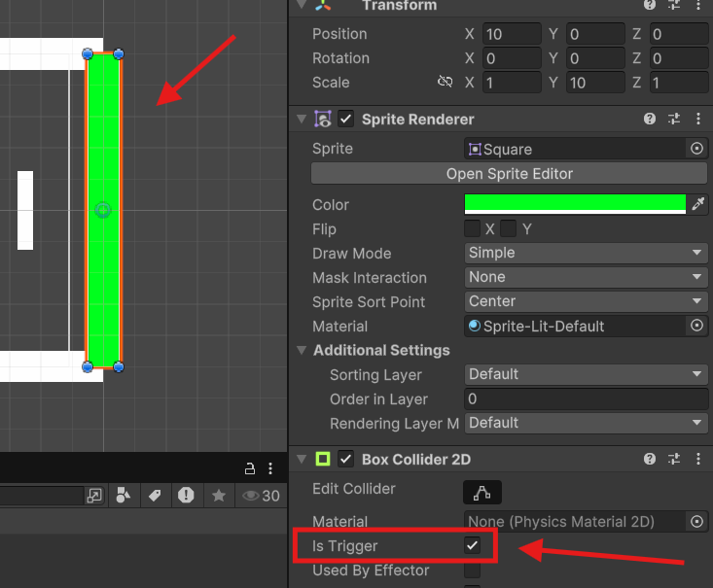Image resolution: width=713 pixels, height=588 pixels.
Task: Click the Sprite field showing Square
Action: pos(575,149)
